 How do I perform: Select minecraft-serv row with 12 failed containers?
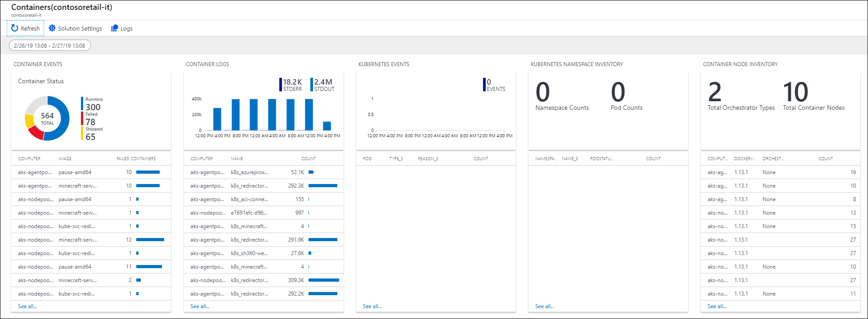pyautogui.click(x=91, y=240)
